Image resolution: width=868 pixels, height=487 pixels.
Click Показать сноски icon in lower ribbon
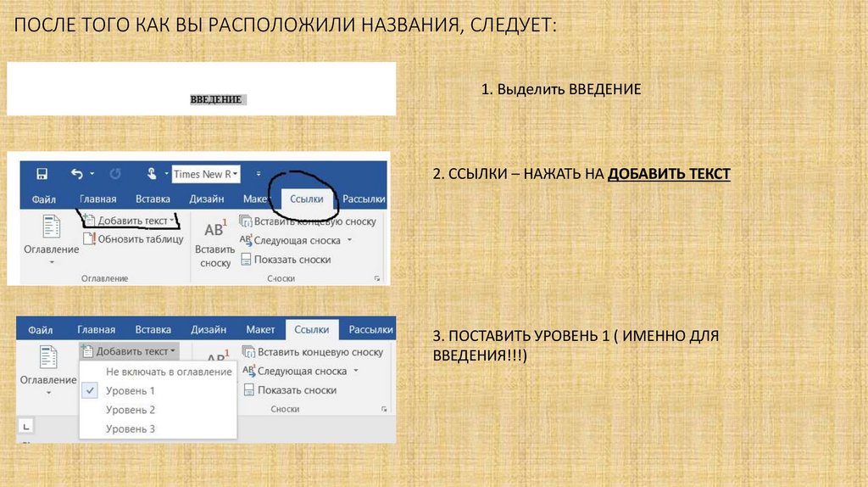[x=249, y=390]
